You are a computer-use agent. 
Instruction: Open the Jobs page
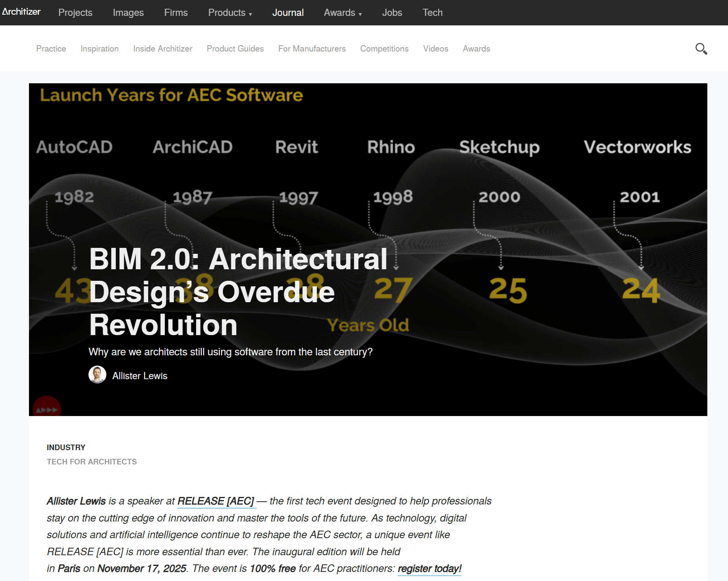coord(392,13)
